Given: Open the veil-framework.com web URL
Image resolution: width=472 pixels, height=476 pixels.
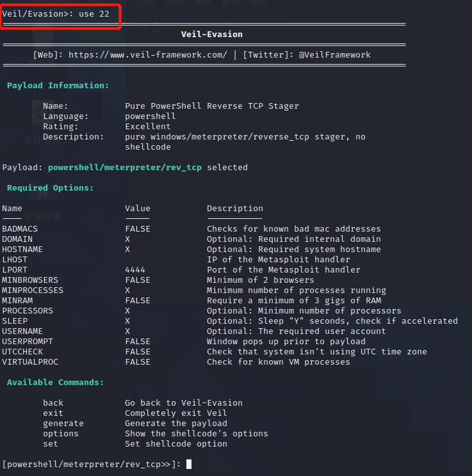Looking at the screenshot, I should pos(148,55).
